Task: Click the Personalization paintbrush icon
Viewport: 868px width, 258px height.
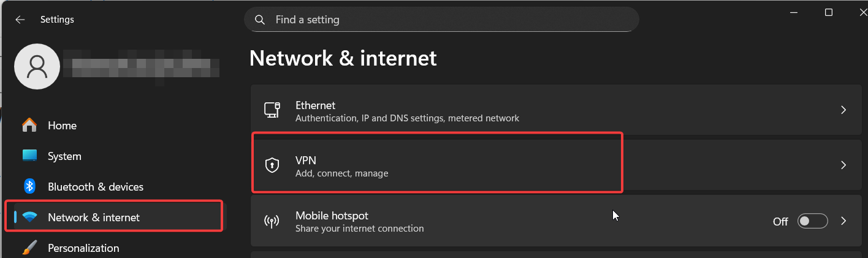Action: click(29, 248)
